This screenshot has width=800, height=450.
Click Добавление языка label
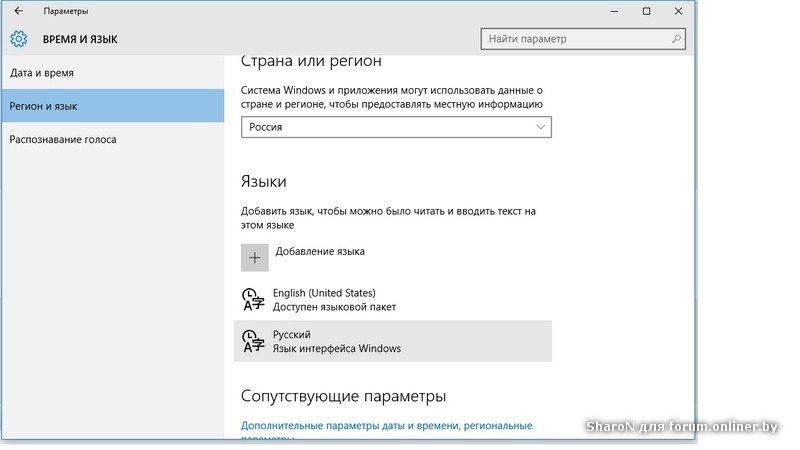pos(320,252)
